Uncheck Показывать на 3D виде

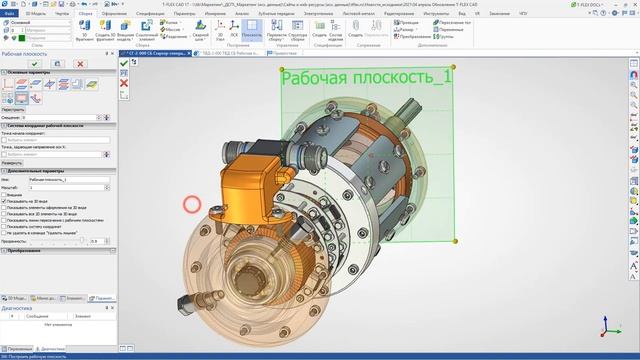point(4,201)
